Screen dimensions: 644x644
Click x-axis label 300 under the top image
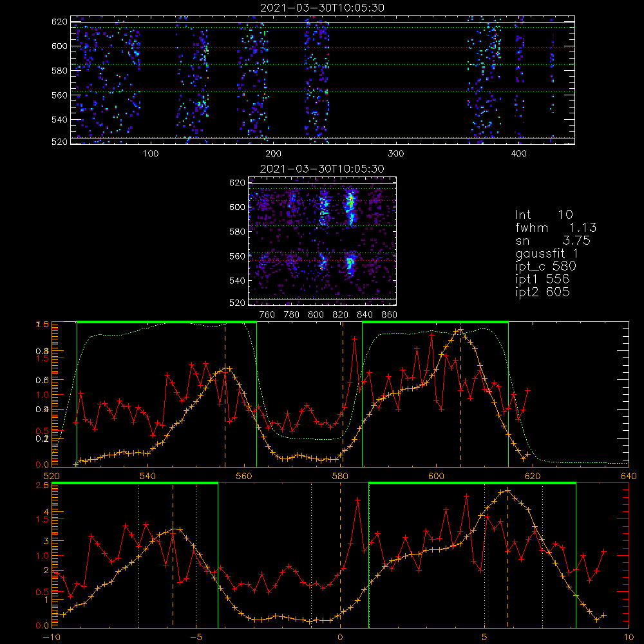coord(396,154)
